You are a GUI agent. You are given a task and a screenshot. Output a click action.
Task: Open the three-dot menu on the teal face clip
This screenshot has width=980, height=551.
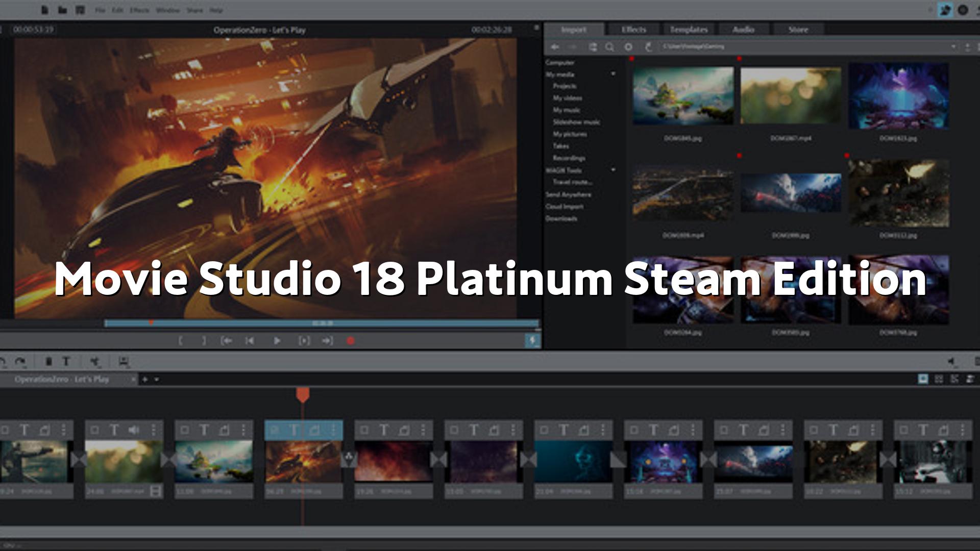[x=603, y=431]
